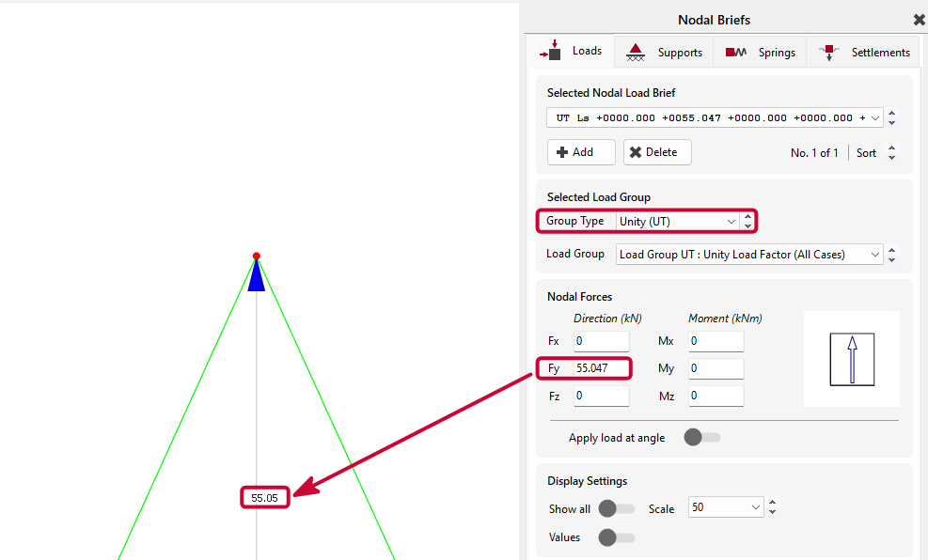Expand the Load Group dropdown
Viewport: 928px width, 560px height.
pos(749,255)
